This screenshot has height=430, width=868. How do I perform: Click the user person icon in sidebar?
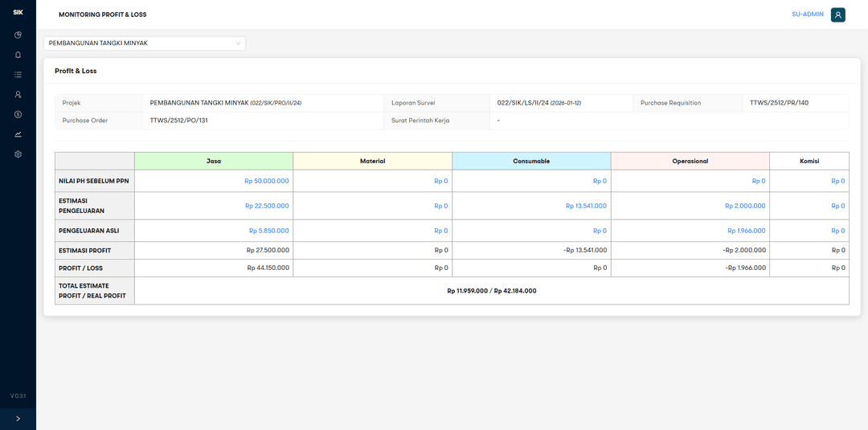point(18,95)
